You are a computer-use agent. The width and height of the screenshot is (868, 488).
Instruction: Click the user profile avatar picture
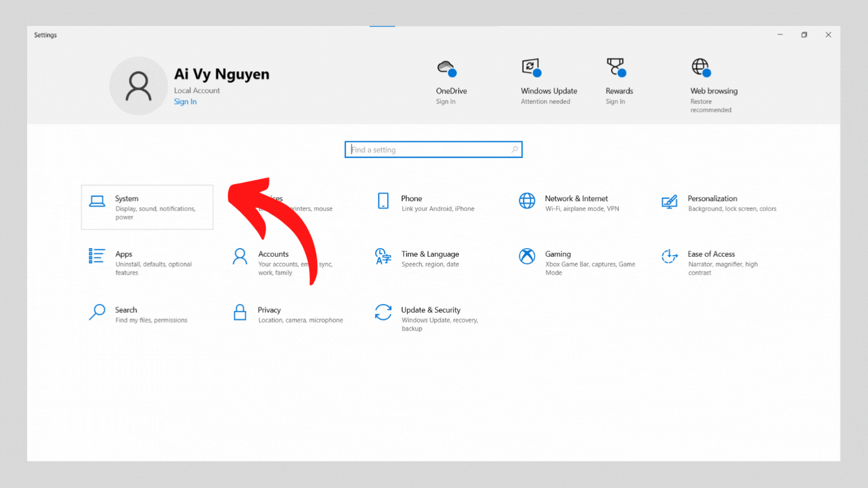point(139,86)
